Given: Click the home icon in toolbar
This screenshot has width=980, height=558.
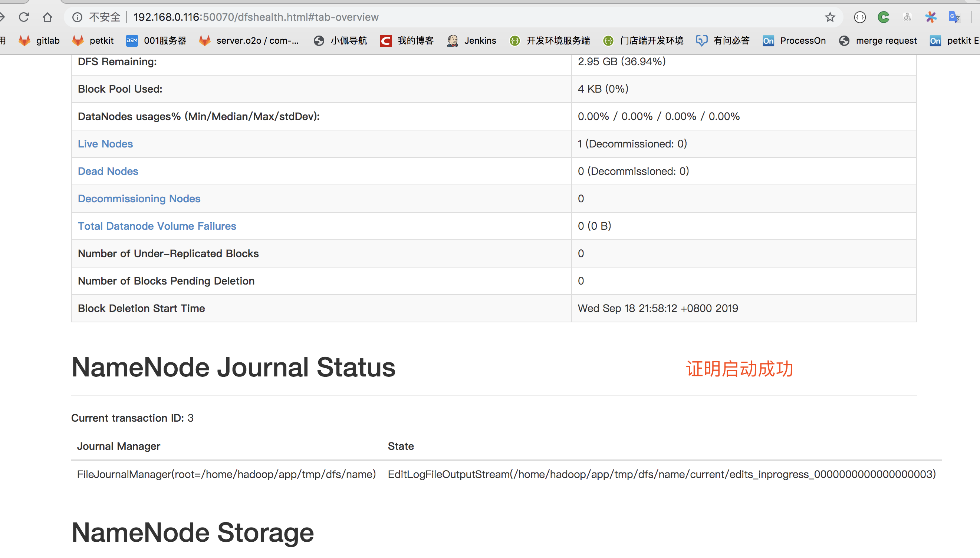Looking at the screenshot, I should pos(47,17).
